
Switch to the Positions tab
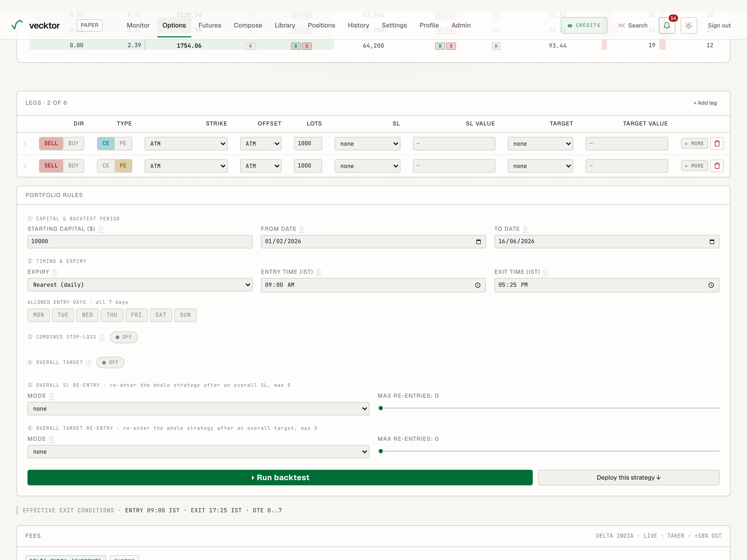tap(321, 25)
